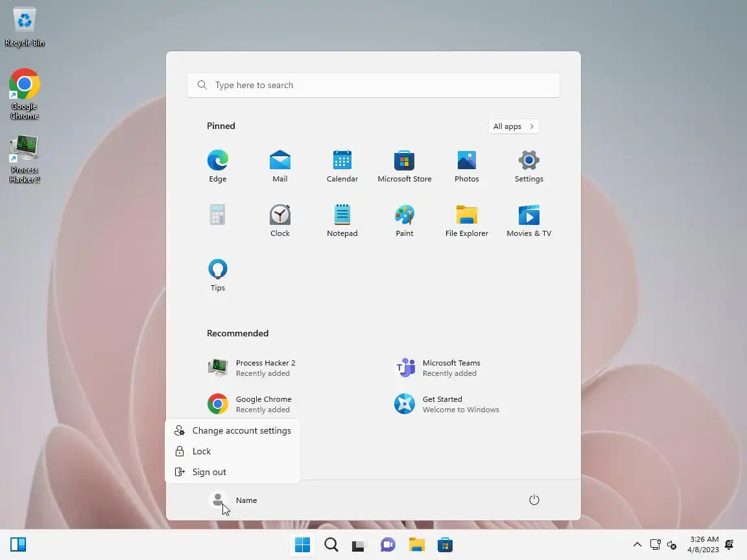Launch Notepad from the Start menu

pyautogui.click(x=342, y=220)
